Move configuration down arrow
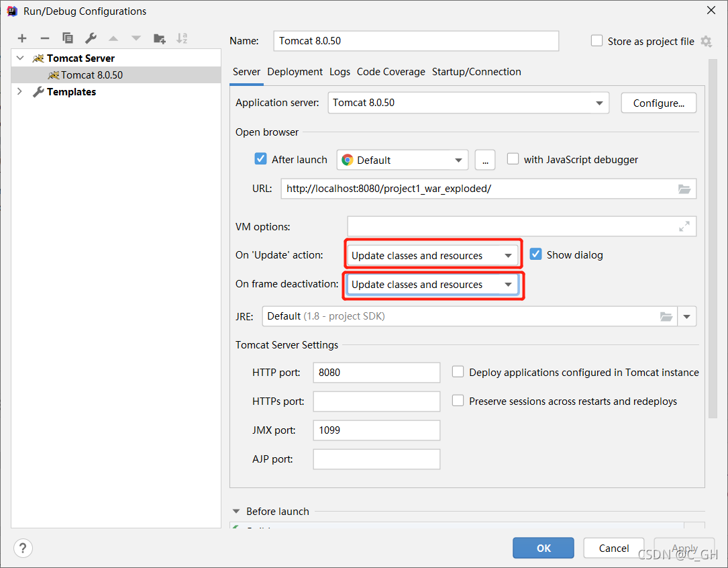This screenshot has height=568, width=728. [x=136, y=38]
